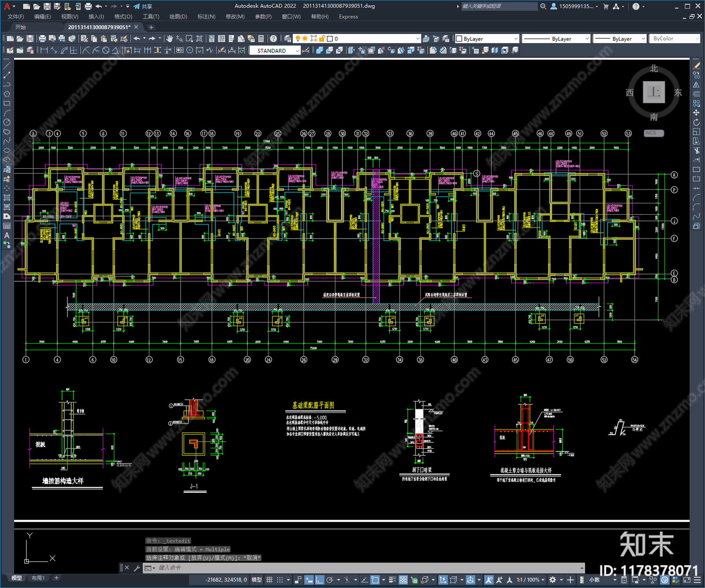This screenshot has height=588, width=705.
Task: Open the Table tool in left toolbar
Action: point(7,226)
